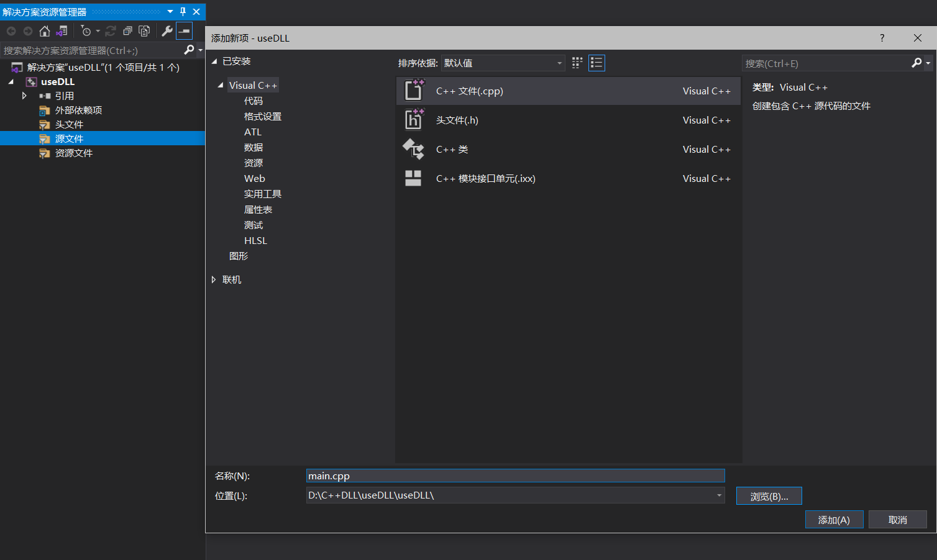Select the HLSL category
Viewport: 937px width, 560px height.
tap(255, 240)
